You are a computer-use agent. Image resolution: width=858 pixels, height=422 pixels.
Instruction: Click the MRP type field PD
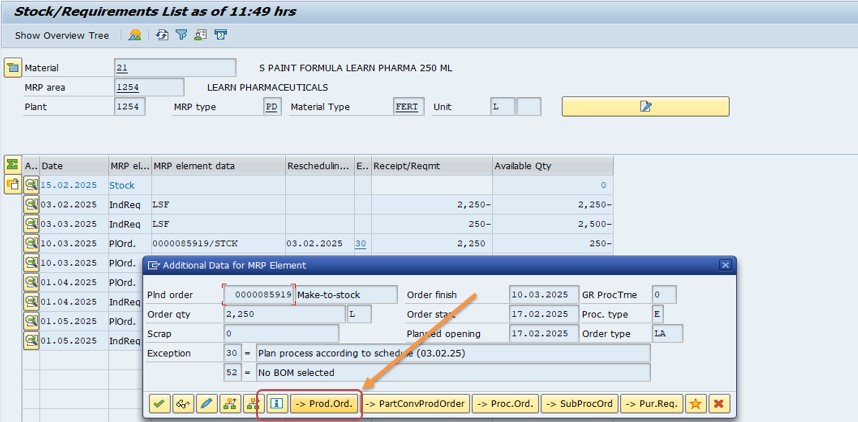[x=272, y=107]
